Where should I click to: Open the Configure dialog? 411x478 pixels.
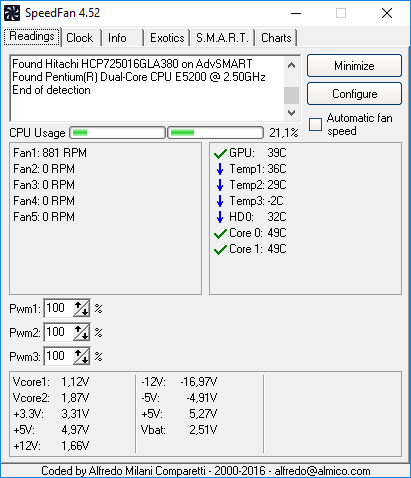pyautogui.click(x=354, y=94)
